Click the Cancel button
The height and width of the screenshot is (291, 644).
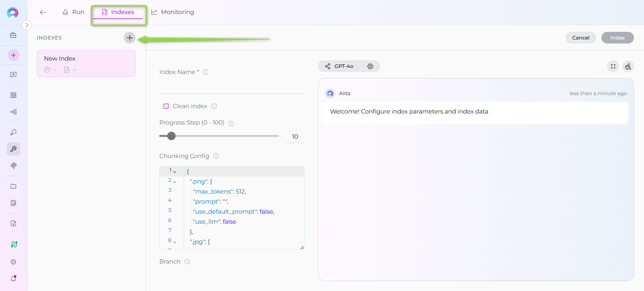(x=580, y=38)
